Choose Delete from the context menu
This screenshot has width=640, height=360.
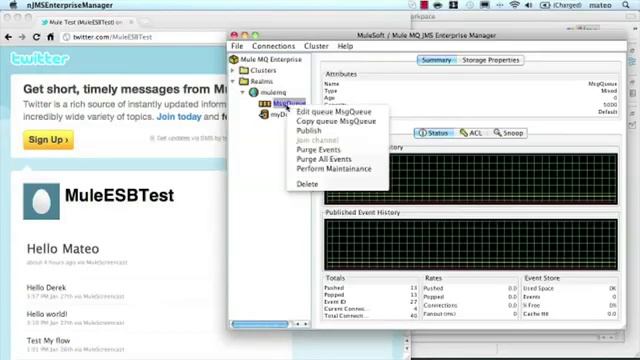(x=307, y=184)
